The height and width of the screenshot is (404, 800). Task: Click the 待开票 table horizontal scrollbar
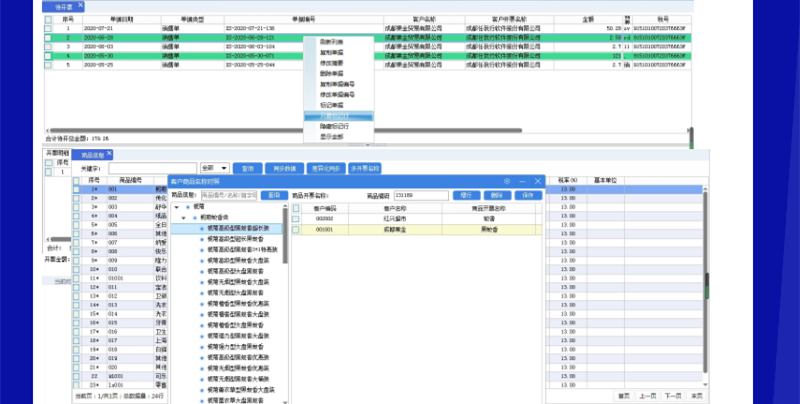coord(286,131)
